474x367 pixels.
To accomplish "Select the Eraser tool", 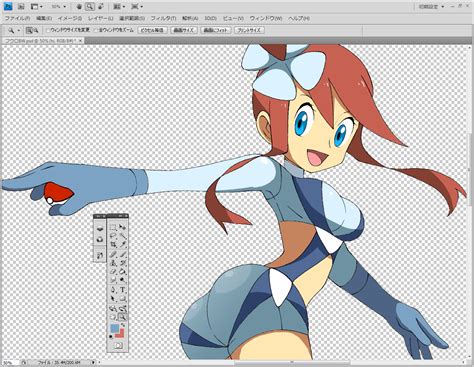I will point(113,271).
